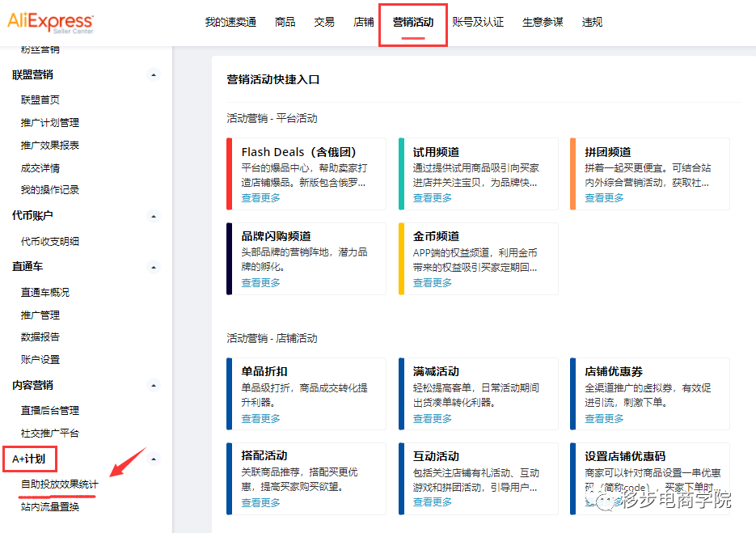Select 推广效果报表 in the sidebar
The height and width of the screenshot is (533, 756).
pyautogui.click(x=49, y=143)
